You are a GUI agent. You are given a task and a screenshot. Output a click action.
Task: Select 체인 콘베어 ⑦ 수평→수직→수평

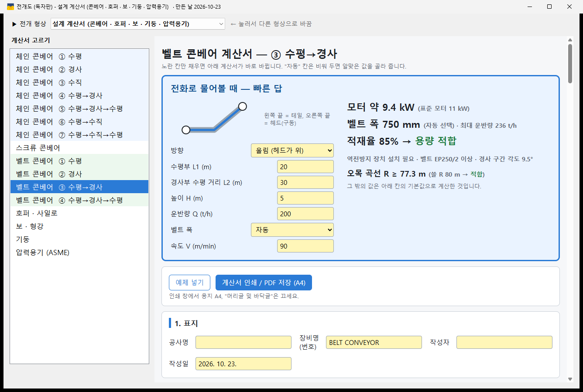(x=79, y=135)
